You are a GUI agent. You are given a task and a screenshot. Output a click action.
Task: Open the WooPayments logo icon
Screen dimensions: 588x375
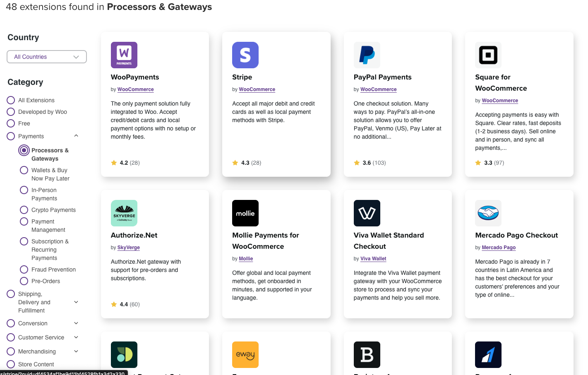[124, 55]
